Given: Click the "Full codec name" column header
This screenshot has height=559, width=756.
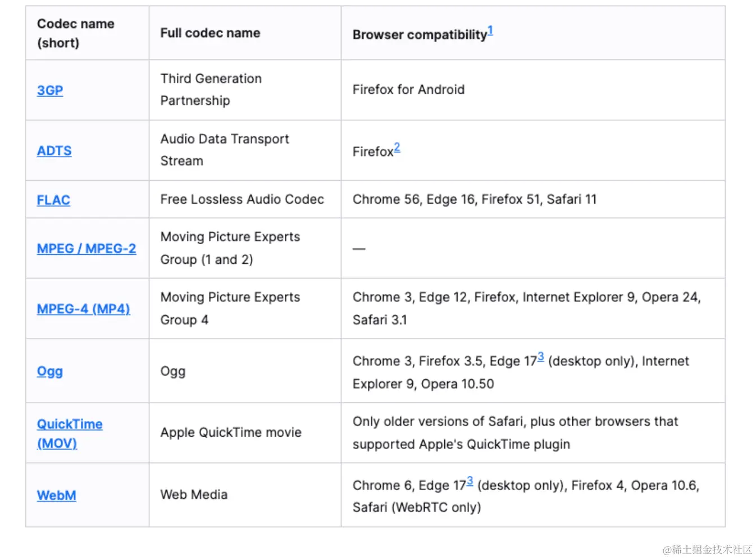Looking at the screenshot, I should [210, 33].
